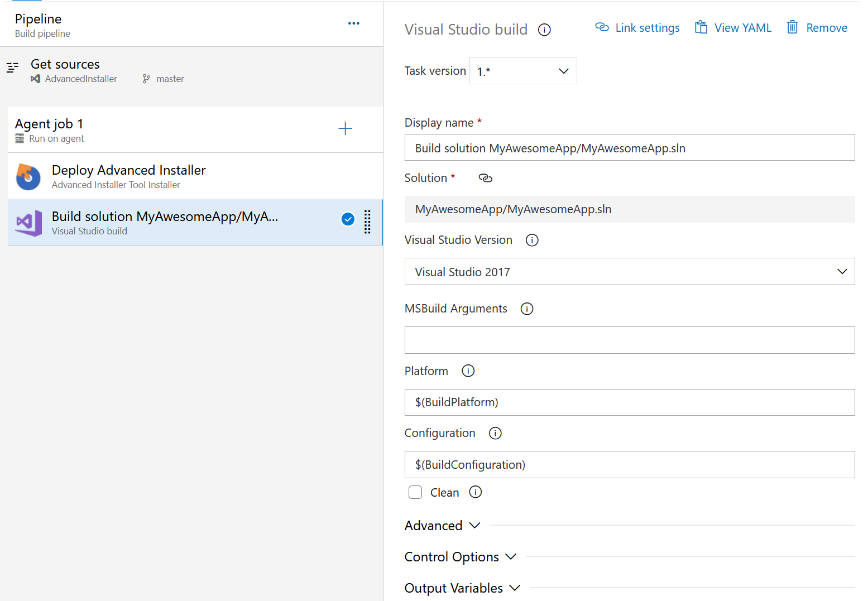Image resolution: width=868 pixels, height=601 pixels.
Task: Show info for Configuration field
Action: coord(495,433)
